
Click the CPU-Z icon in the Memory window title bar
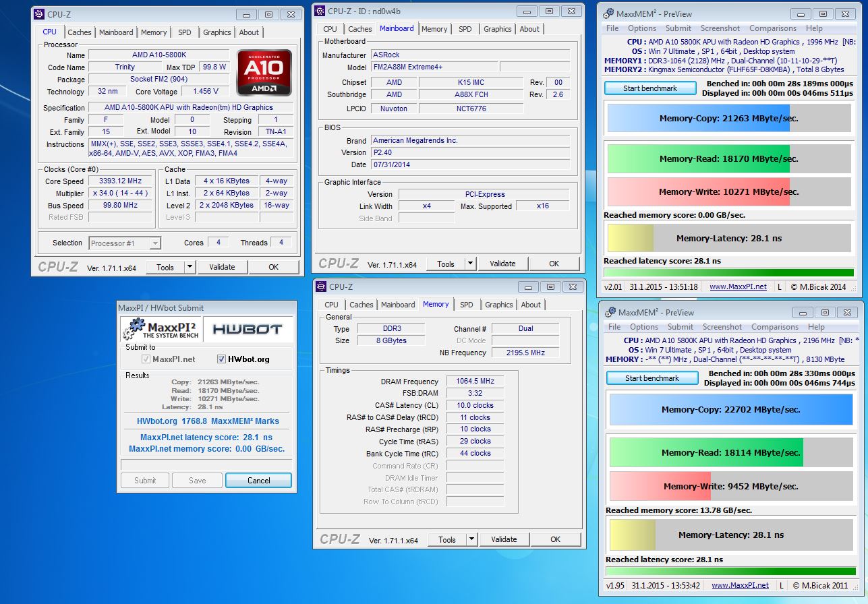click(x=322, y=286)
